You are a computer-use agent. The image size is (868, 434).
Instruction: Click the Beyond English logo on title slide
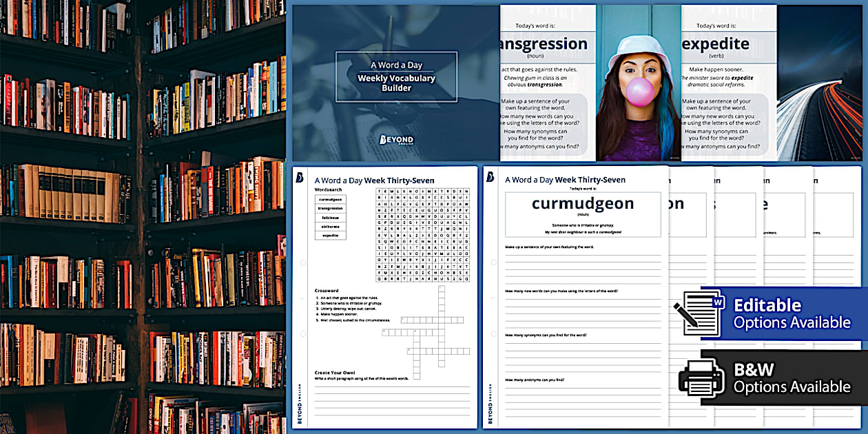[395, 139]
